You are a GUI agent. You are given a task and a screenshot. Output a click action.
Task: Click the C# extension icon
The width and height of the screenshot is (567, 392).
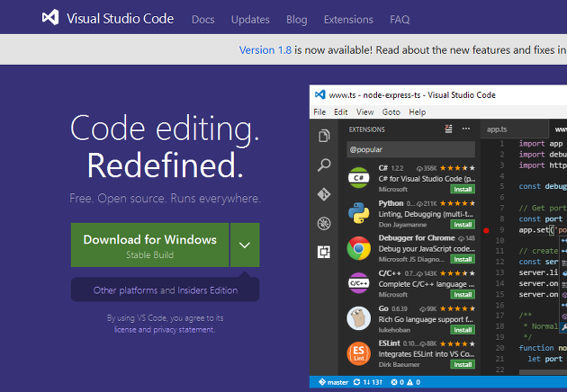tap(358, 178)
